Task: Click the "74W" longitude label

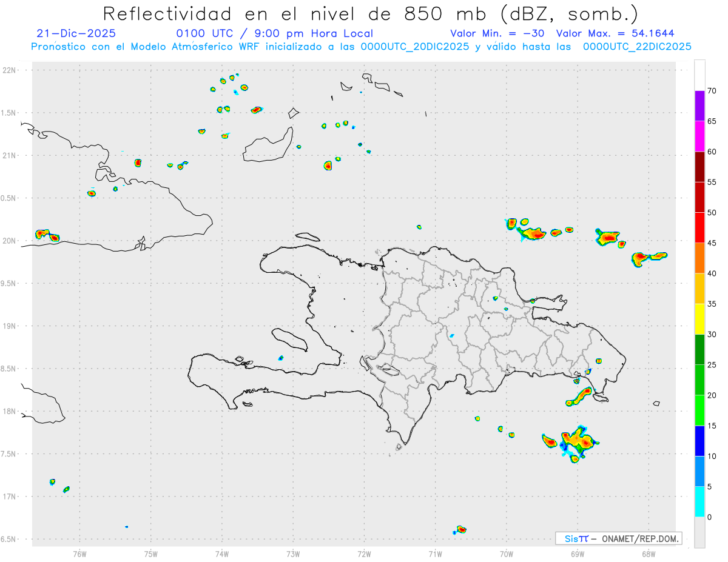Action: tap(221, 554)
